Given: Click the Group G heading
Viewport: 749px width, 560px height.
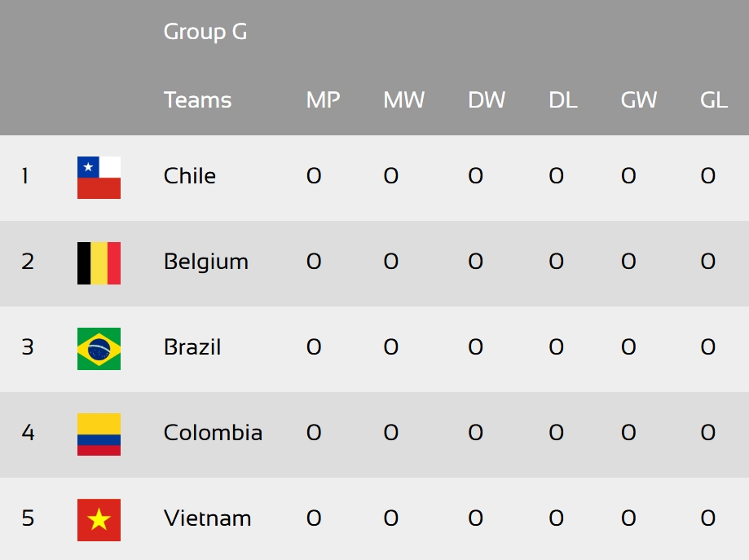Looking at the screenshot, I should [205, 32].
